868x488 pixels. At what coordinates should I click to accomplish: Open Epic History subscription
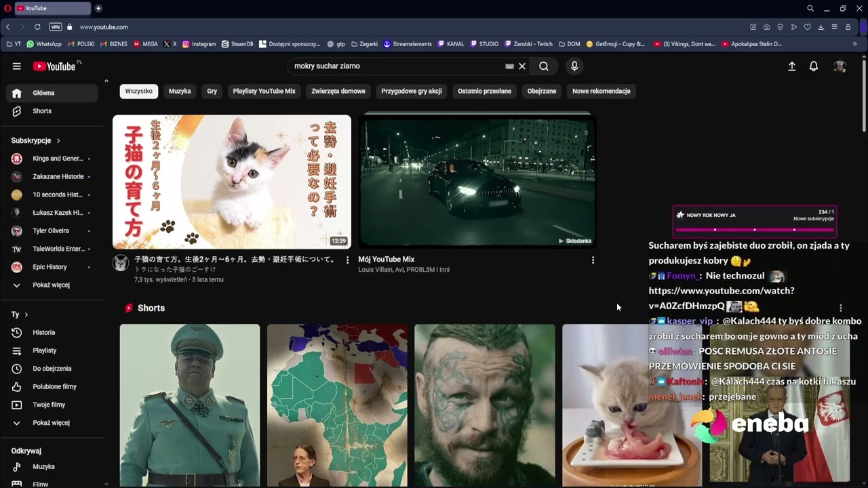coord(52,267)
